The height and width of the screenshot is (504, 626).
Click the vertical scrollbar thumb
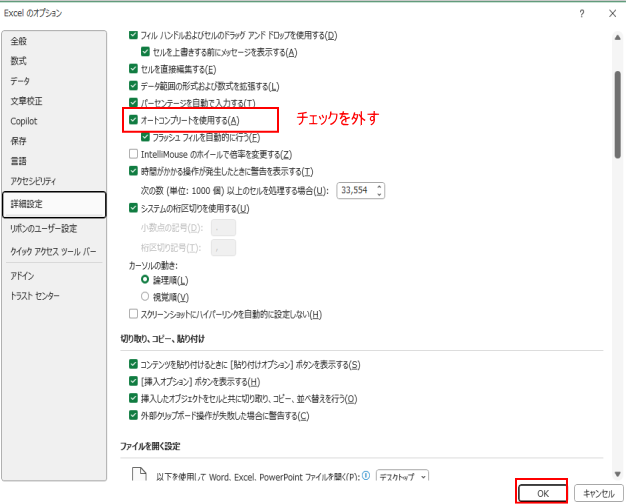tap(618, 115)
